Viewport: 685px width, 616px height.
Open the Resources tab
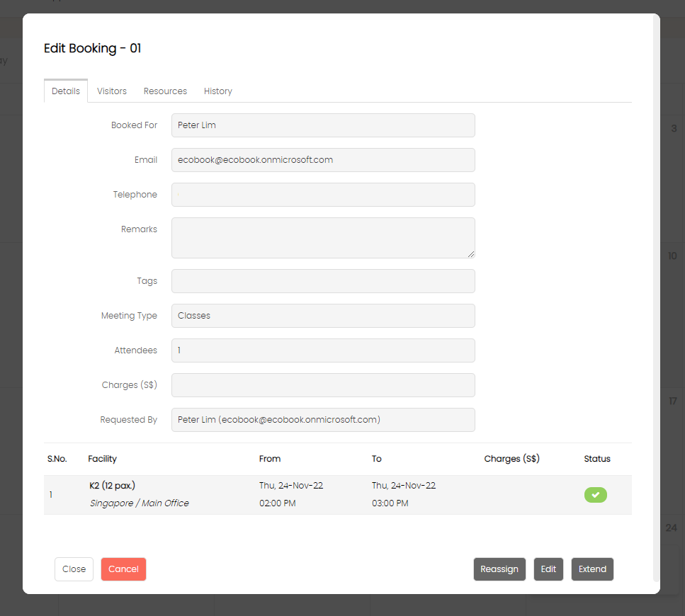point(165,91)
